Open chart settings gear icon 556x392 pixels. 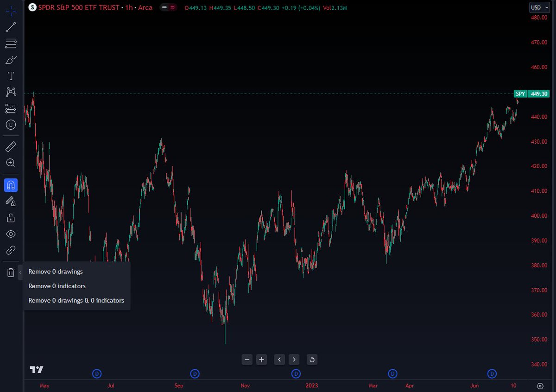(540, 386)
